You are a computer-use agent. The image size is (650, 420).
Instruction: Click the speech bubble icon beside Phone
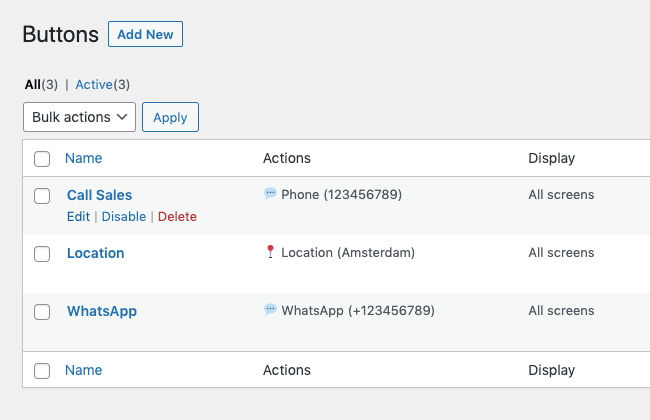pyautogui.click(x=270, y=194)
